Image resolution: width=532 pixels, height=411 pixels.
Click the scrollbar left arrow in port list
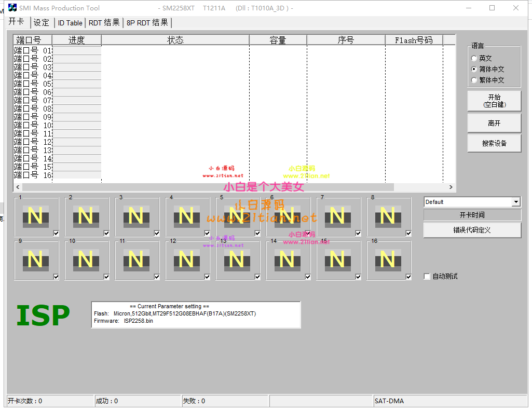point(18,187)
